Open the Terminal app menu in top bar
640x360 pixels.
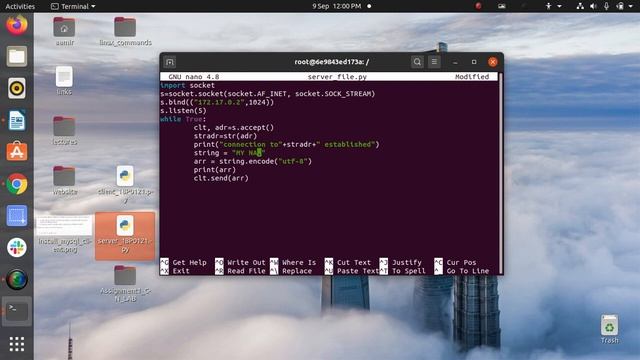pyautogui.click(x=73, y=6)
